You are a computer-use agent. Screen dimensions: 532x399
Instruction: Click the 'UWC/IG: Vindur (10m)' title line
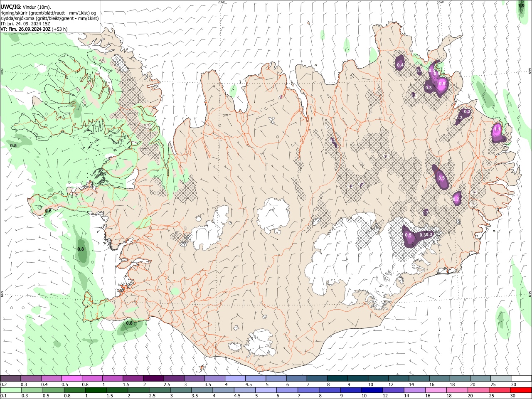pos(26,7)
